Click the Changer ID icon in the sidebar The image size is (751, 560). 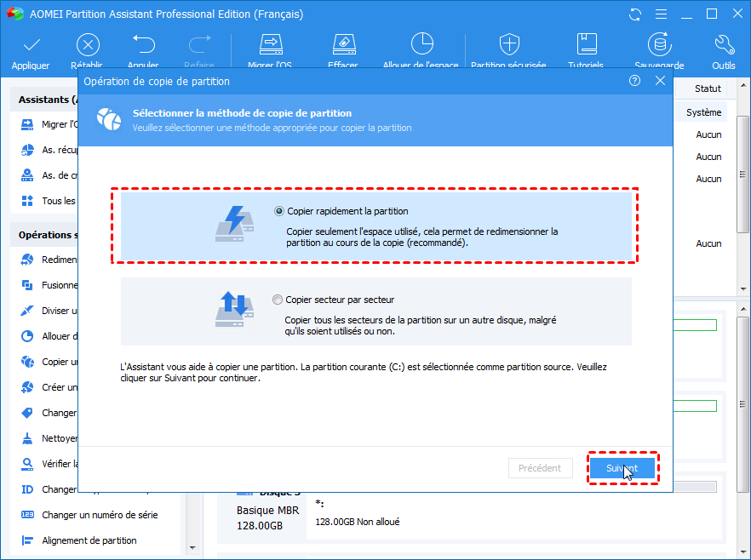[x=27, y=489]
